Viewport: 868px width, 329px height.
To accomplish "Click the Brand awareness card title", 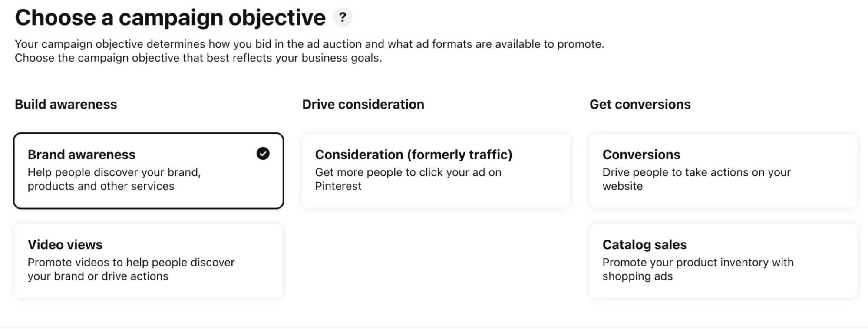I will coord(82,155).
